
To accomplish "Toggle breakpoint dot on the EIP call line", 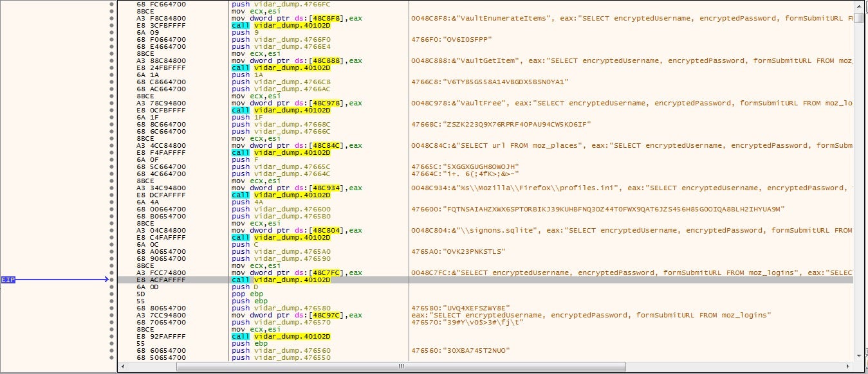I will tap(111, 280).
